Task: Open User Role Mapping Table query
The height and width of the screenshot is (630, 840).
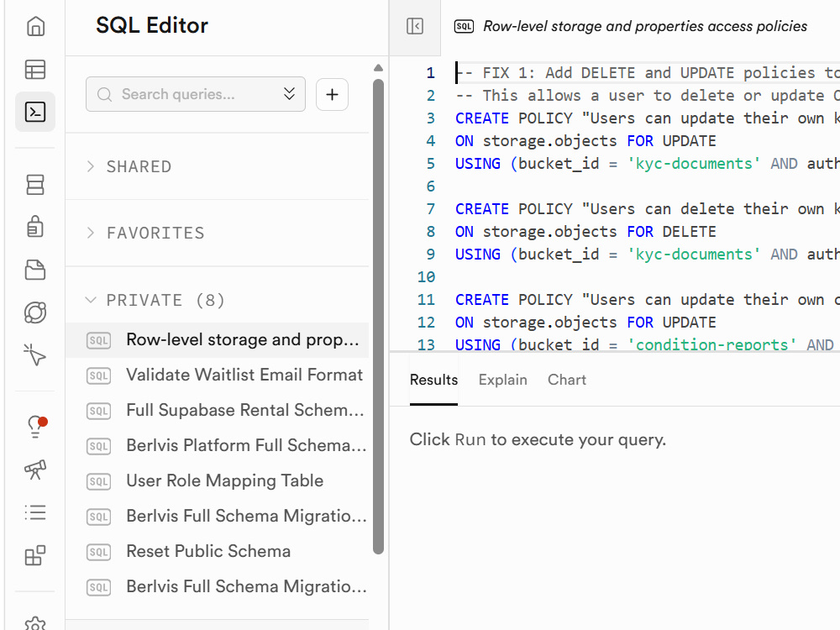Action: coord(217,481)
